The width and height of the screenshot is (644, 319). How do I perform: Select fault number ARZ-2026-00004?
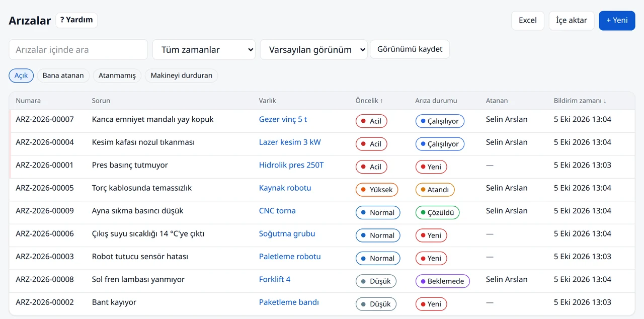click(45, 142)
